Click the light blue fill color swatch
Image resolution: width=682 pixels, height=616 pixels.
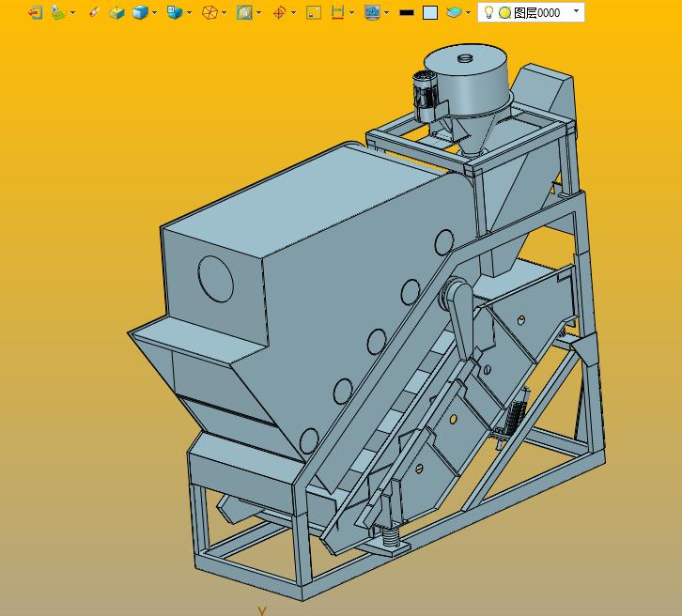click(430, 12)
